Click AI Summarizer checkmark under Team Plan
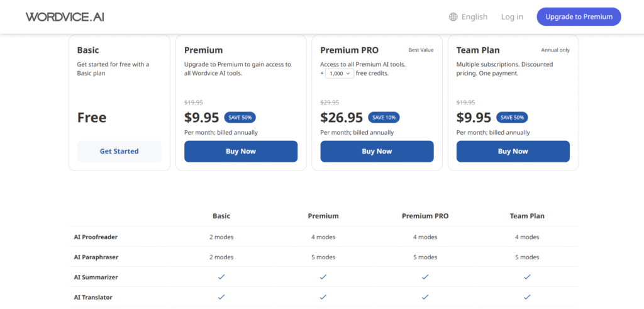This screenshot has height=309, width=644. (x=527, y=277)
